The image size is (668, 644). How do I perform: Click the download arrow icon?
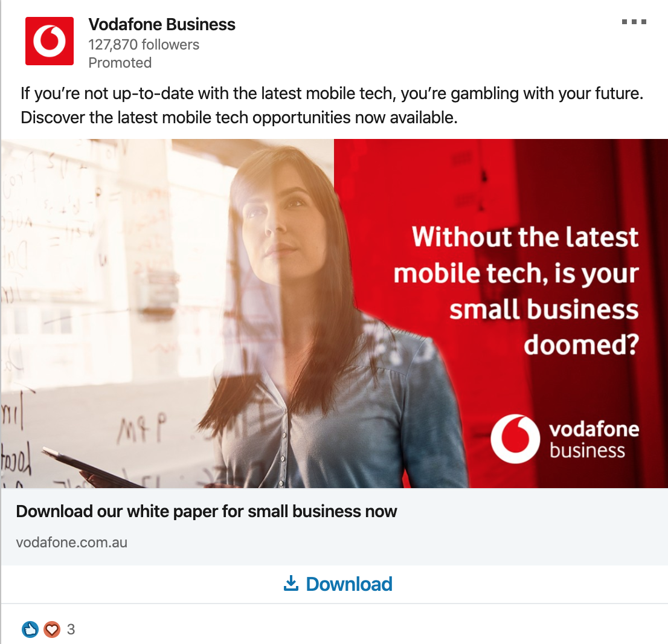291,584
